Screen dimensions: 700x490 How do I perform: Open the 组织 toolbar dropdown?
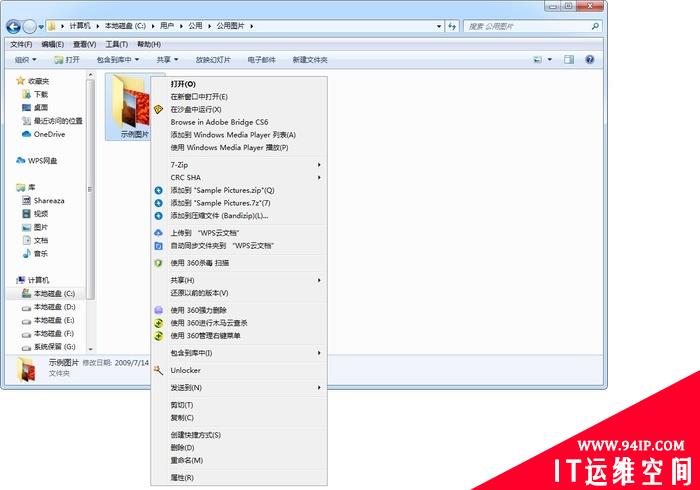(25, 60)
